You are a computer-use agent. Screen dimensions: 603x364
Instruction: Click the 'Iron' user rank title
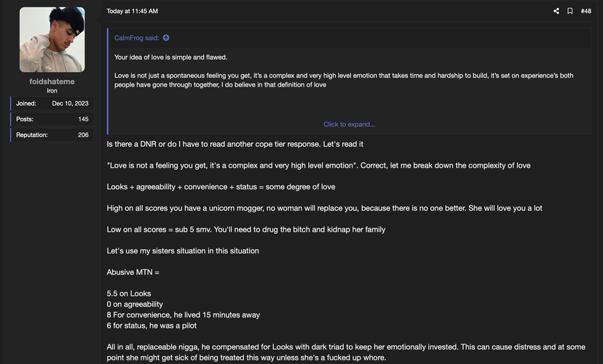[52, 91]
